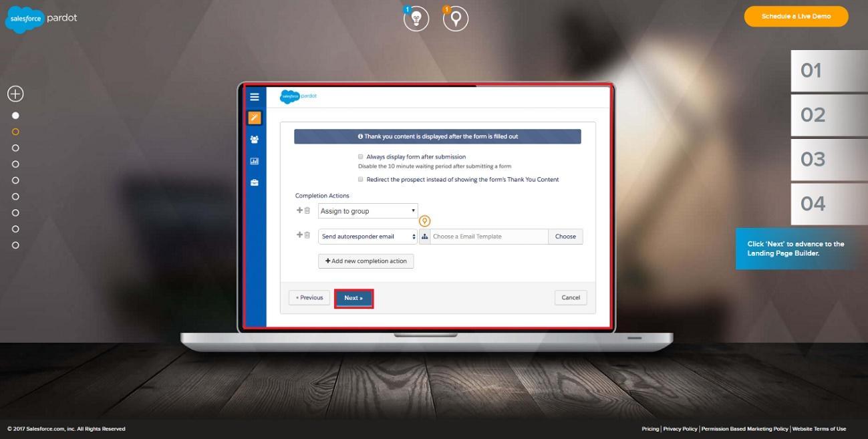
Task: Click the Salesforce Pardot logo in page header
Action: [x=41, y=19]
